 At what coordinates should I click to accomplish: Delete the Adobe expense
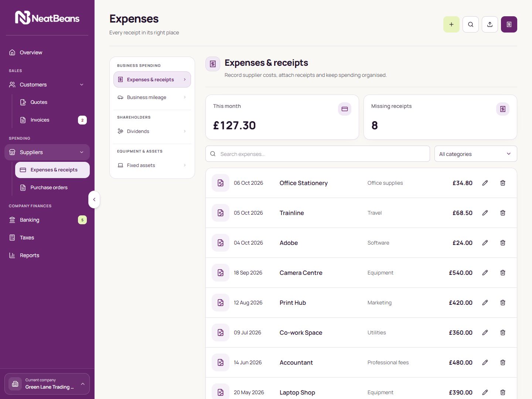(503, 243)
